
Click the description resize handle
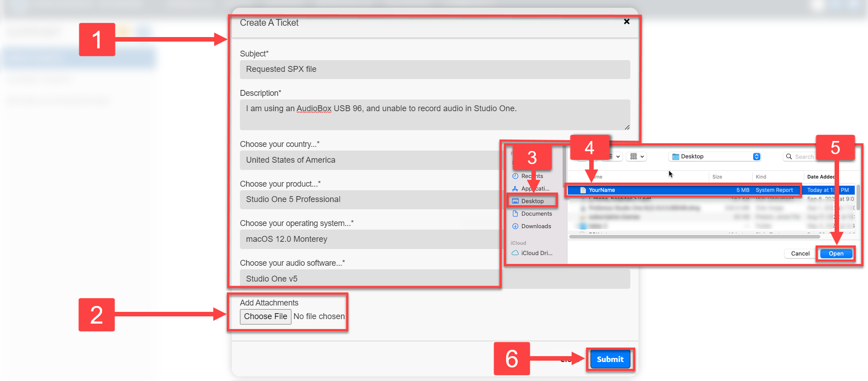pyautogui.click(x=627, y=127)
